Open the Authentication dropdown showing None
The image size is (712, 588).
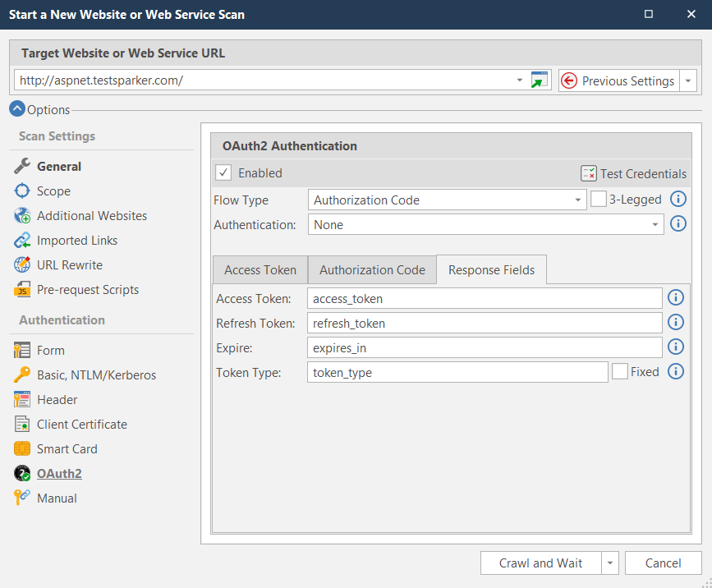(657, 224)
